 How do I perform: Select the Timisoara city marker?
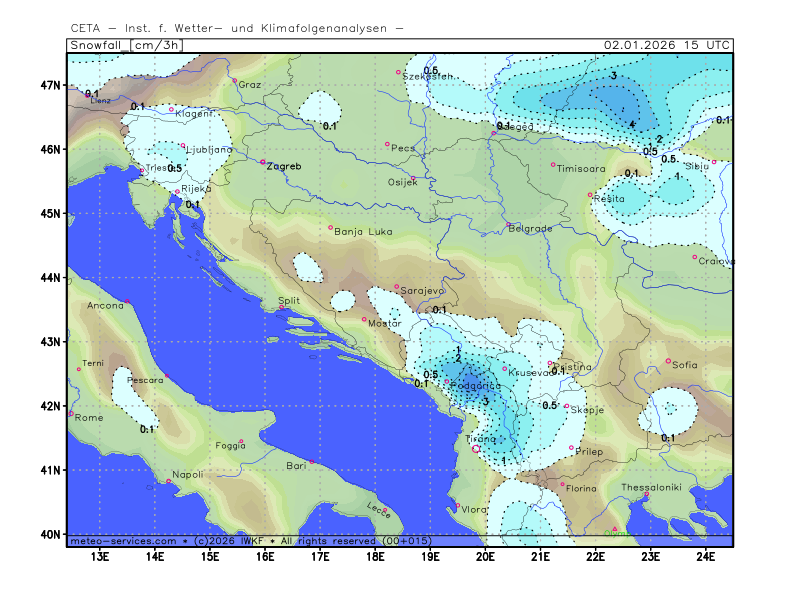click(553, 165)
